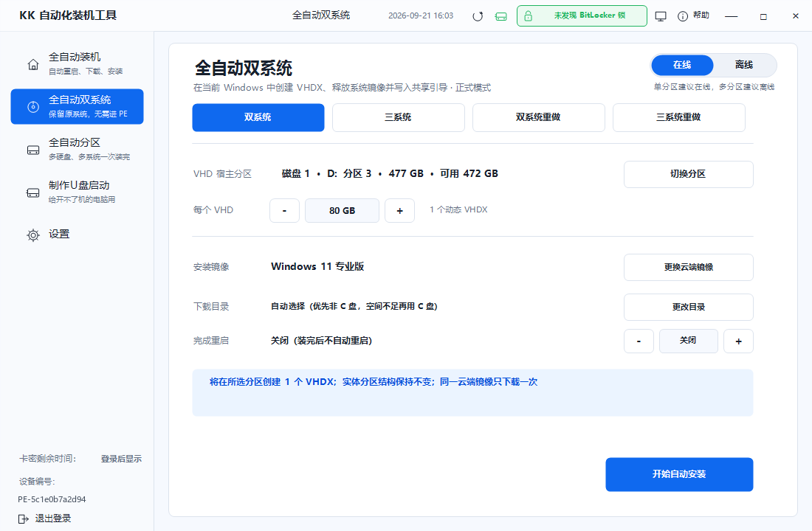Increase 完成重启 option with plus

coord(738,341)
